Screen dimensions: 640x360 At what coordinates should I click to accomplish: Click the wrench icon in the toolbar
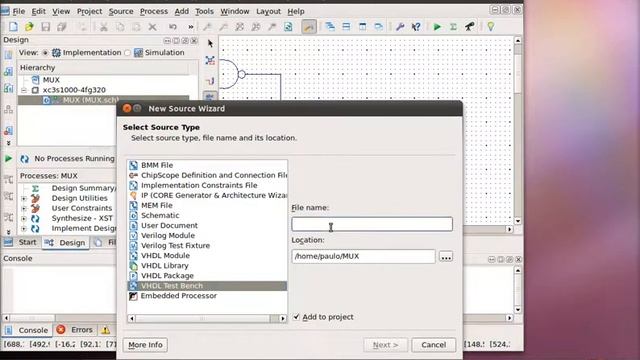click(400, 27)
